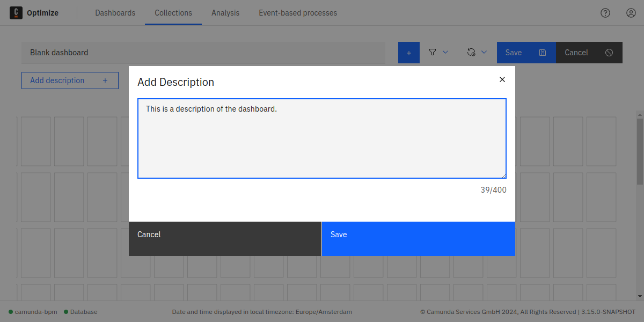Click the blue plus add tile button
This screenshot has width=644, height=322.
coord(409,53)
